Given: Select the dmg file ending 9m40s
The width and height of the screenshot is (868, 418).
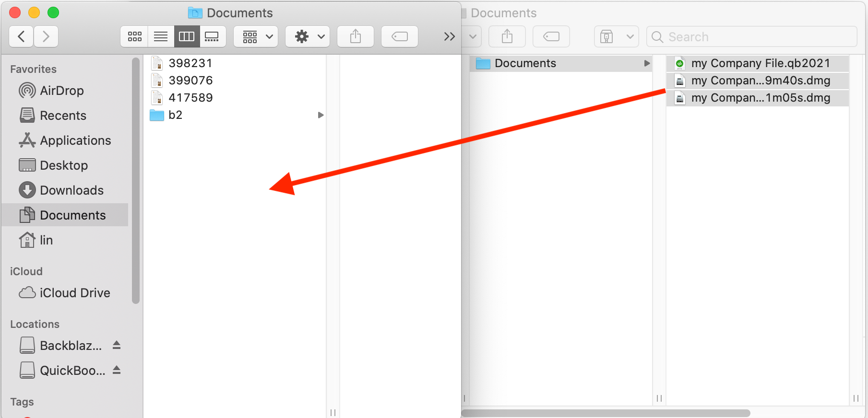Looking at the screenshot, I should [x=758, y=81].
